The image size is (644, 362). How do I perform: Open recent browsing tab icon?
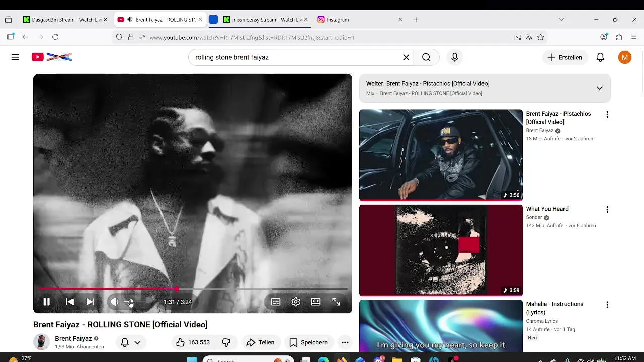click(x=8, y=20)
